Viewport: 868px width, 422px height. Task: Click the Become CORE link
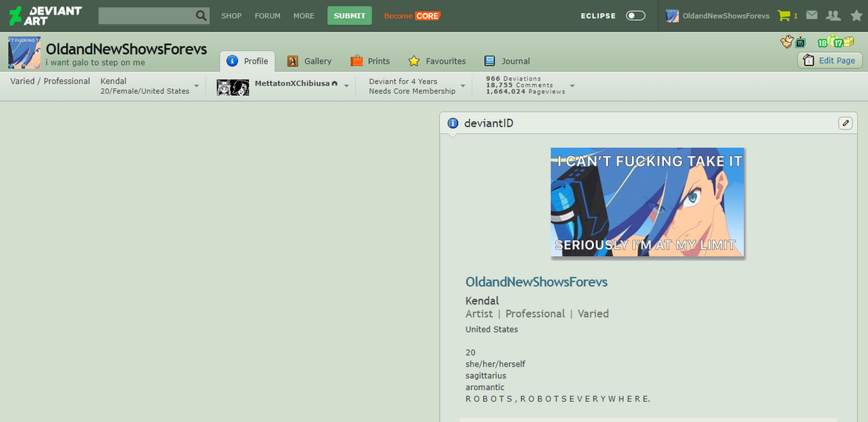[412, 16]
